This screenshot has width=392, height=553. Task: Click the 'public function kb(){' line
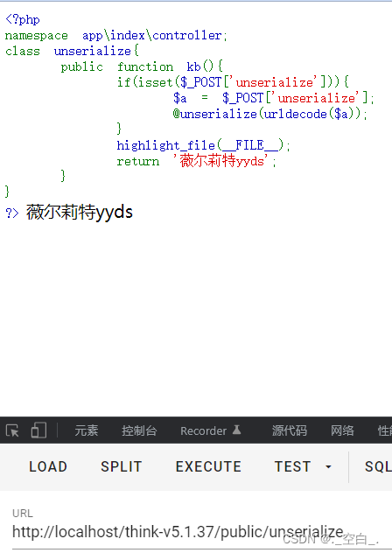point(142,66)
